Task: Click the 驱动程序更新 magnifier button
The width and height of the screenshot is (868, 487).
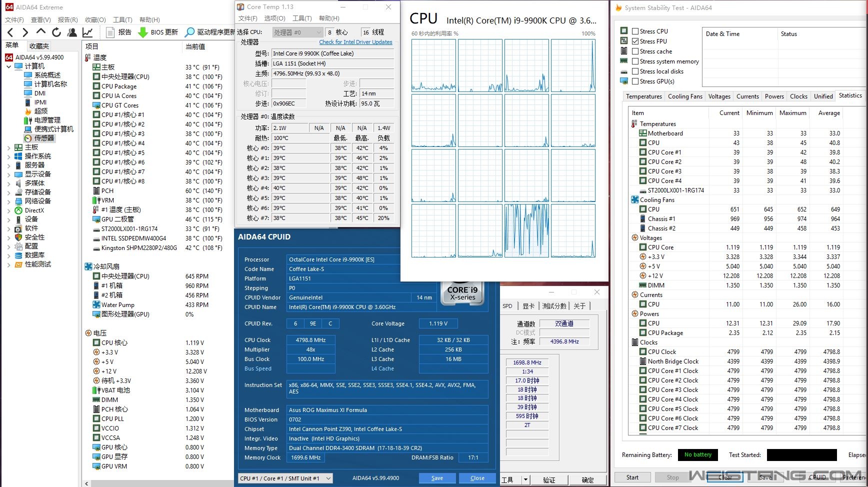Action: pyautogui.click(x=210, y=32)
